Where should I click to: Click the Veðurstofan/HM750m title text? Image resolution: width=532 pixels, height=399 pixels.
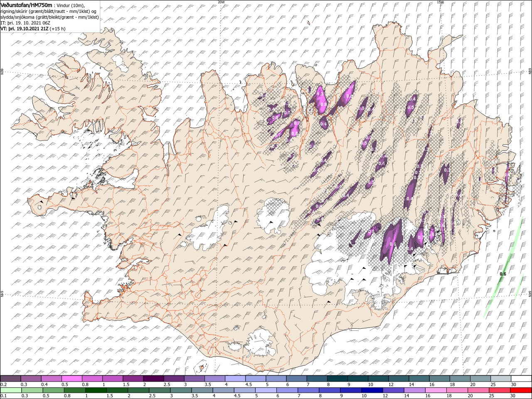click(x=26, y=5)
